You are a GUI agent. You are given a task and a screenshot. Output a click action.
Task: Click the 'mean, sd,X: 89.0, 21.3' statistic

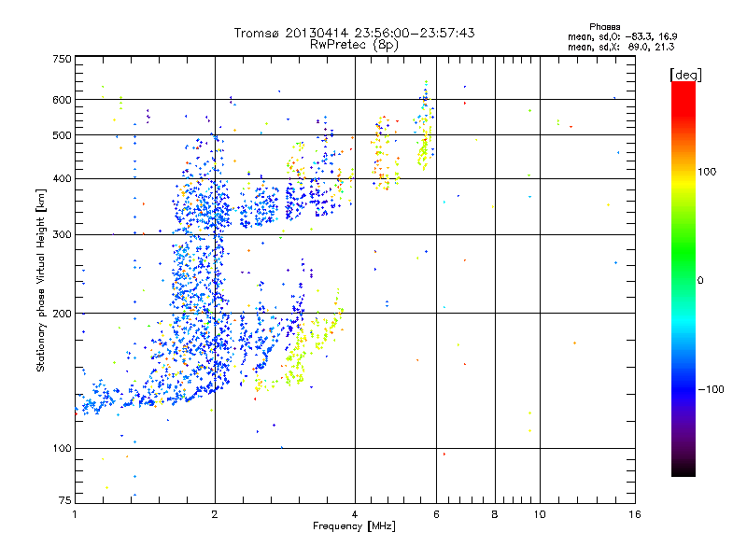pos(621,48)
